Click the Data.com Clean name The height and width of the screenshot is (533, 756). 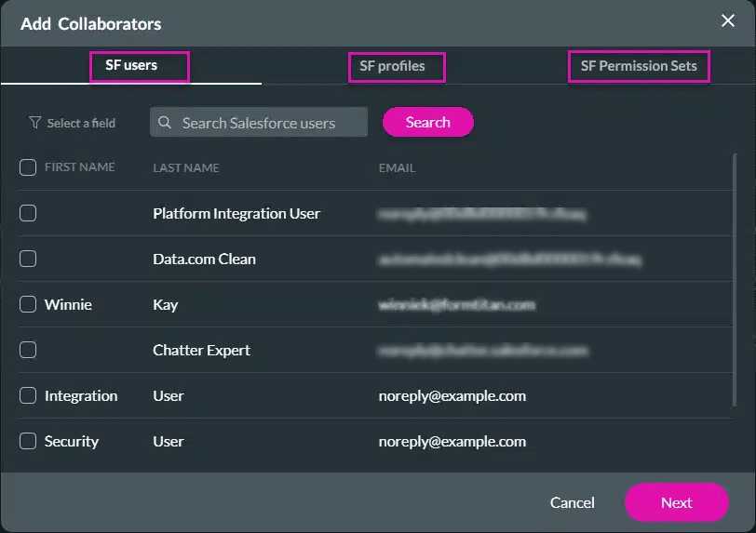click(x=204, y=260)
